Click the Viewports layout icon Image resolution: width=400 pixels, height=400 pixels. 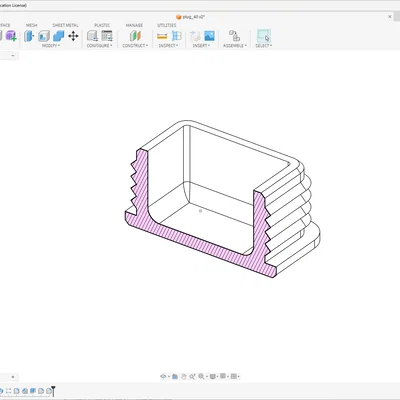pos(234,376)
